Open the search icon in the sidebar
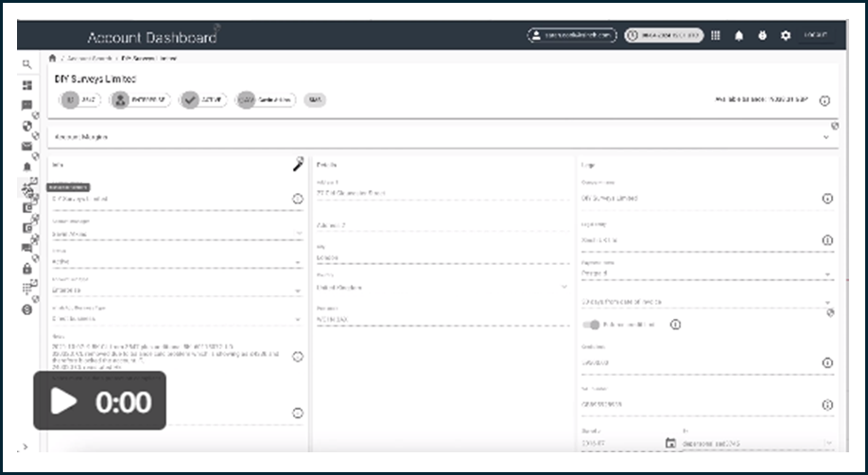868x475 pixels. pyautogui.click(x=26, y=64)
